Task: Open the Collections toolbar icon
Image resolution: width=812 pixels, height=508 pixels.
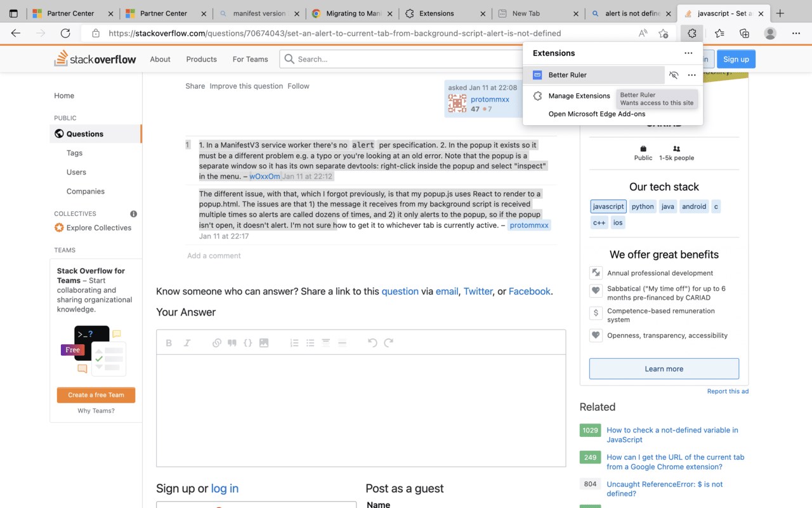Action: 744,33
